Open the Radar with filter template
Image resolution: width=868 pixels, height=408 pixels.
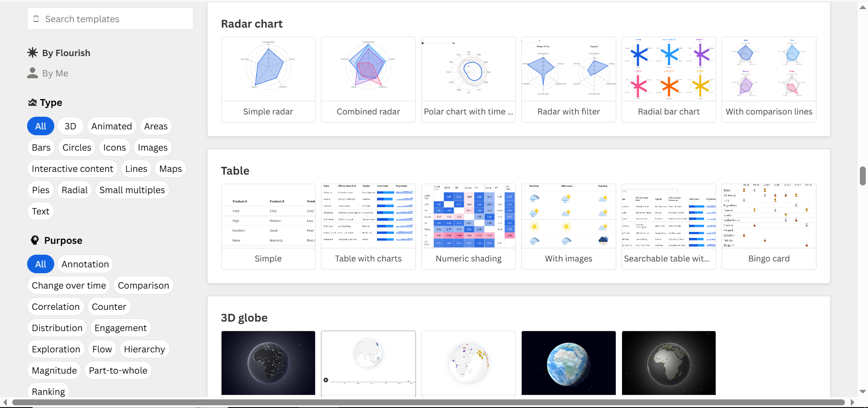pyautogui.click(x=569, y=80)
